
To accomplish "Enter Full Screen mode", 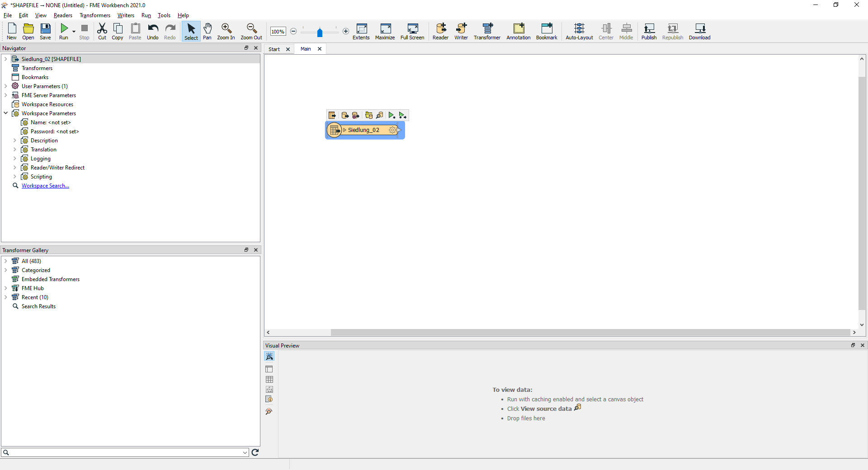I will (x=412, y=31).
